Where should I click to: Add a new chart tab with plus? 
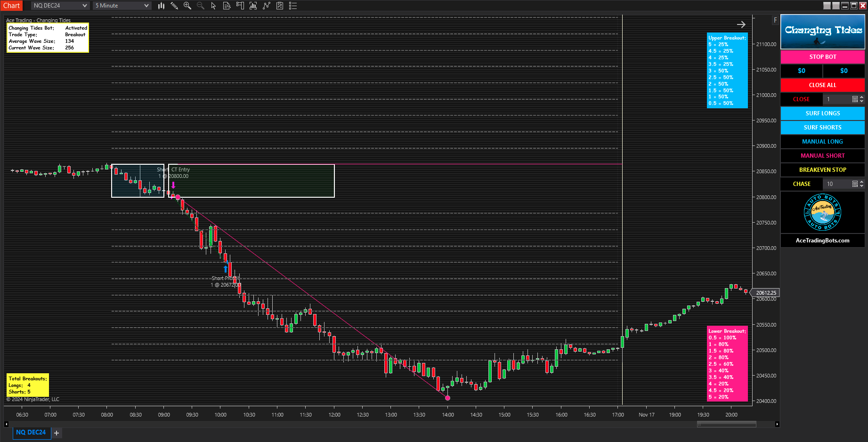pos(57,433)
